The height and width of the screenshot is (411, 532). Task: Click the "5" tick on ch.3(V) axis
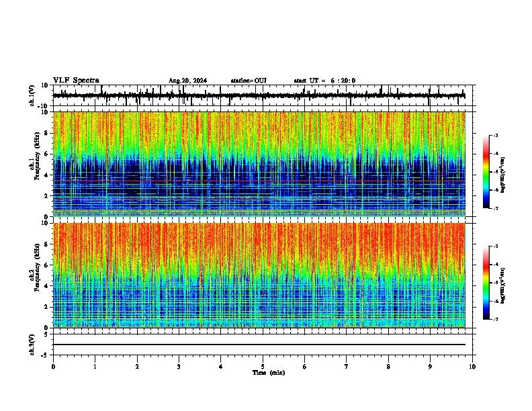pos(46,334)
